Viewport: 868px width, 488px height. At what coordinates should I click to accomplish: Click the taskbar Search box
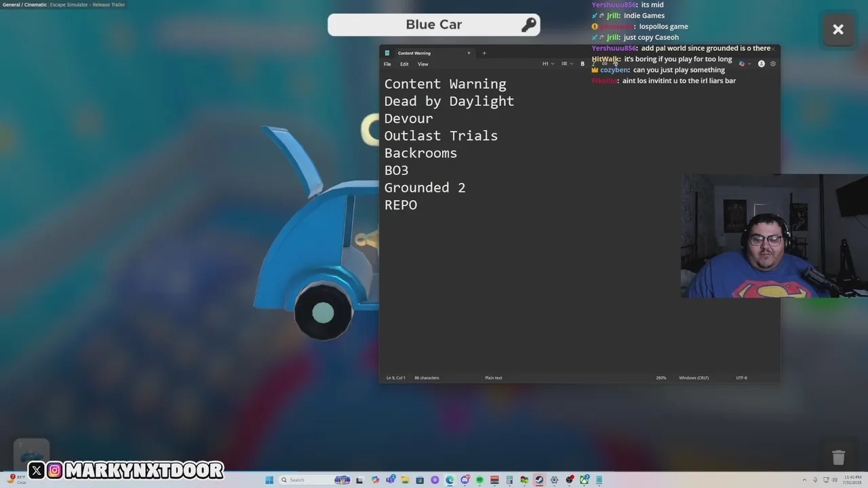pos(315,480)
